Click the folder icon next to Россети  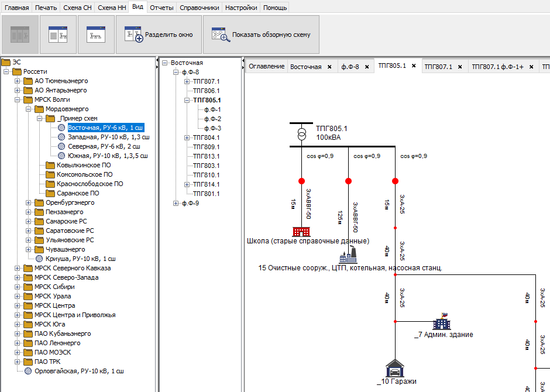point(17,71)
